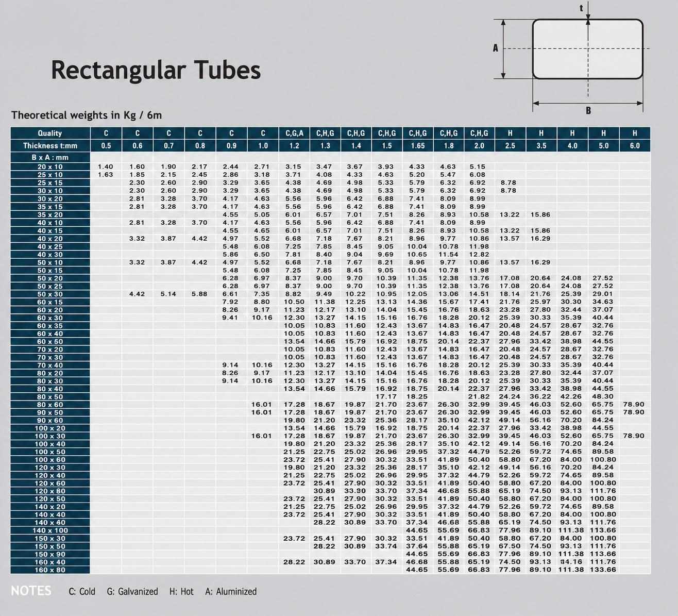678x616 pixels.
Task: Click the 'Quality' header cell
Action: tap(50, 133)
